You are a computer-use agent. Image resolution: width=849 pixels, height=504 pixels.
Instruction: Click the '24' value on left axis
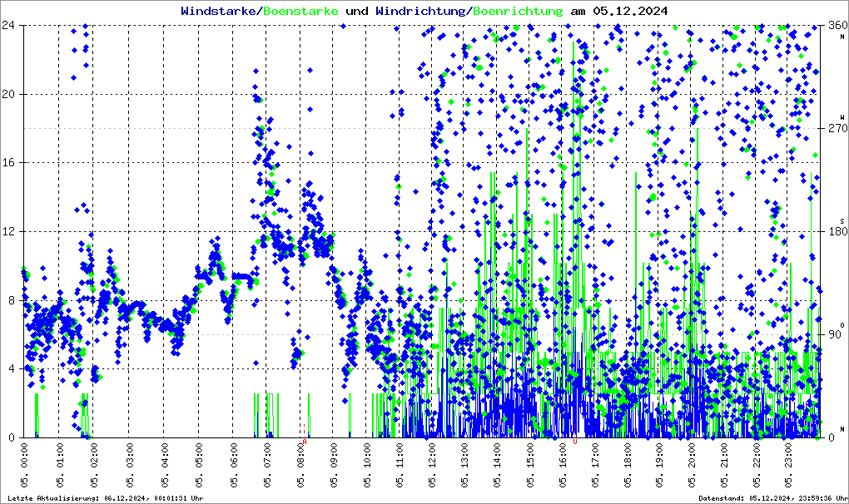(10, 26)
